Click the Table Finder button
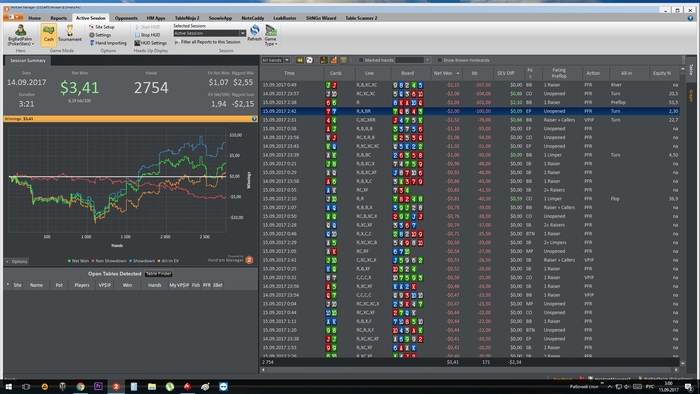 pyautogui.click(x=158, y=274)
